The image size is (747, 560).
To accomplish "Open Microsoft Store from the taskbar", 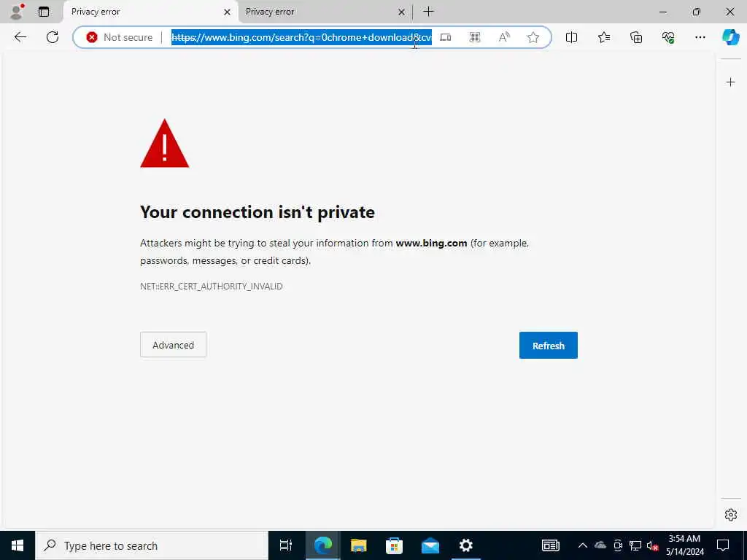I will (394, 545).
